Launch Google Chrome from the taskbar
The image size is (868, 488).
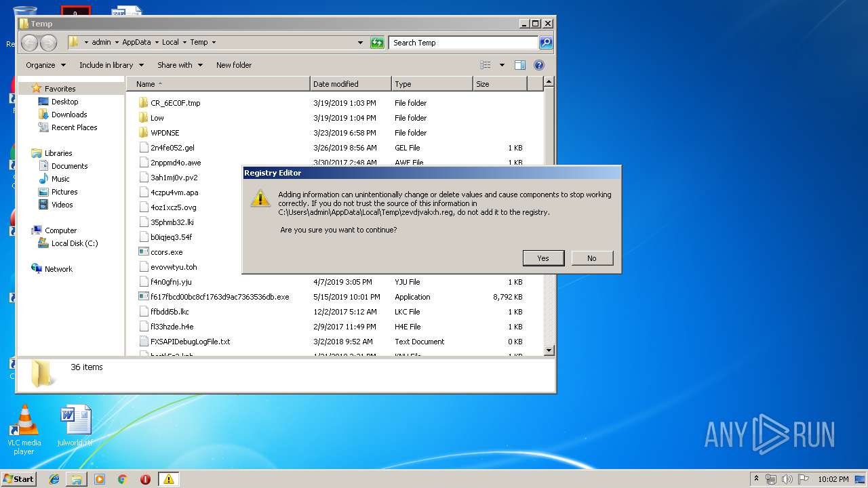tap(122, 479)
